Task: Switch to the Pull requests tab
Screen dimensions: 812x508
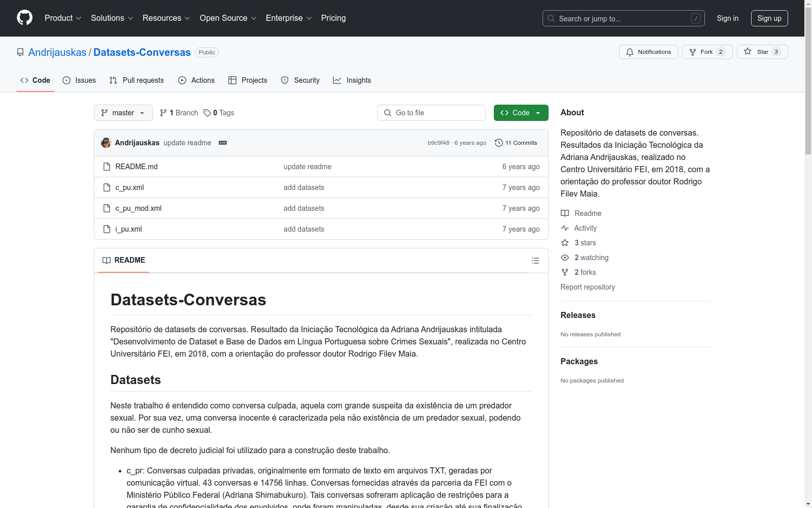Action: (x=137, y=80)
